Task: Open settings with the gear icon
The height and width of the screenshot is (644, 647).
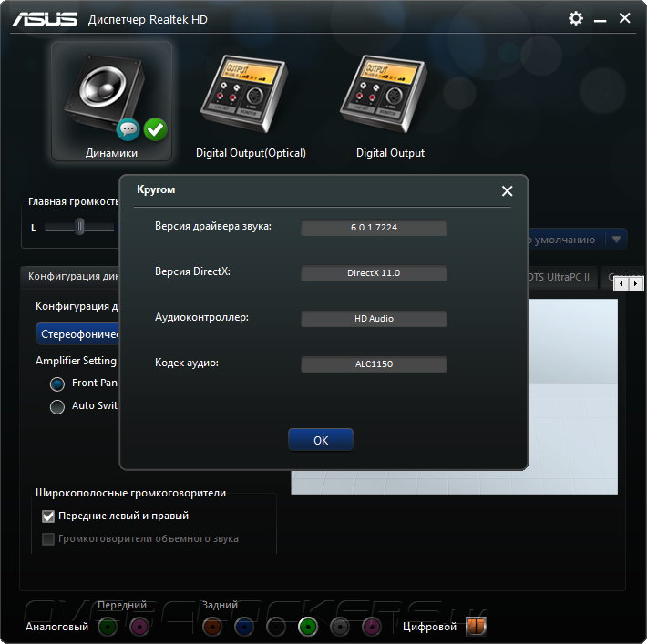Action: coord(576,18)
